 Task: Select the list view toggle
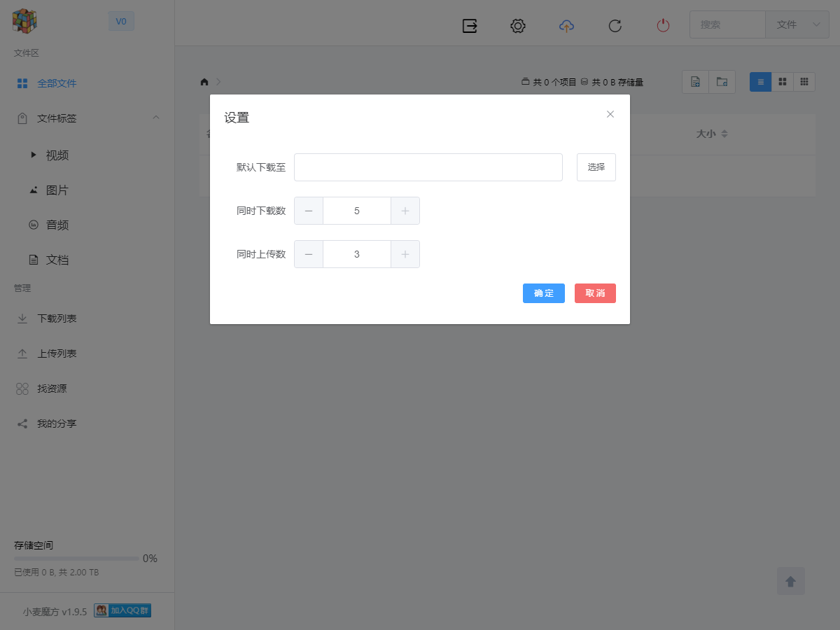759,81
